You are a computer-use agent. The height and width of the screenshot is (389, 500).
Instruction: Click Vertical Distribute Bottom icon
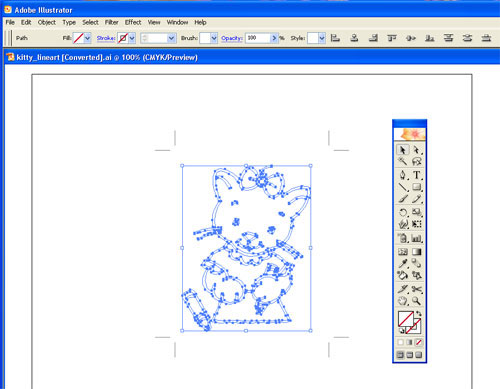pyautogui.click(x=486, y=38)
